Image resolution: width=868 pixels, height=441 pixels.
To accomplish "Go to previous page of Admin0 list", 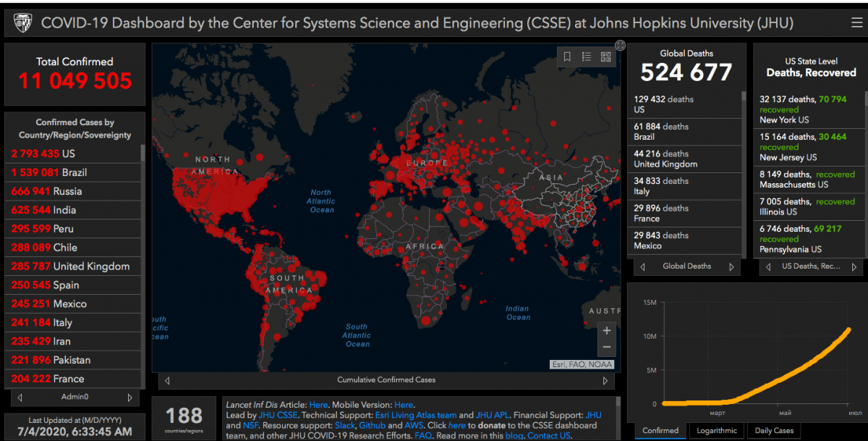I will pyautogui.click(x=20, y=397).
